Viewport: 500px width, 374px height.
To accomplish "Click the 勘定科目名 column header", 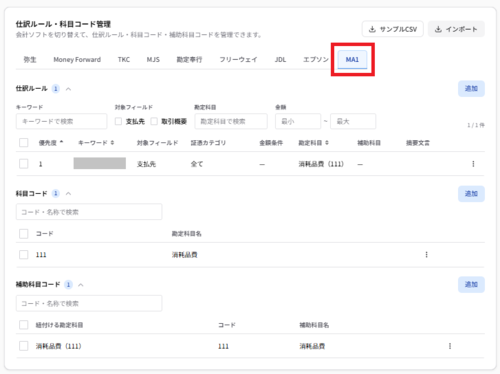I will [x=186, y=234].
